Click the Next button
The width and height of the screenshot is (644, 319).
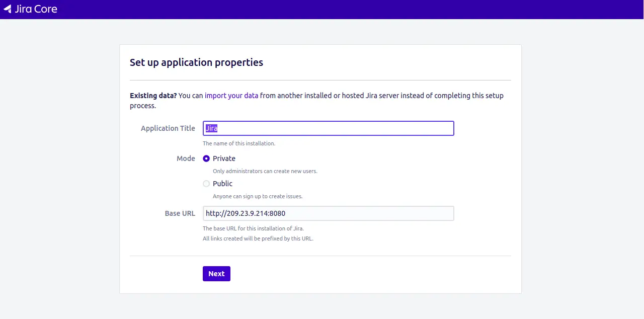216,274
